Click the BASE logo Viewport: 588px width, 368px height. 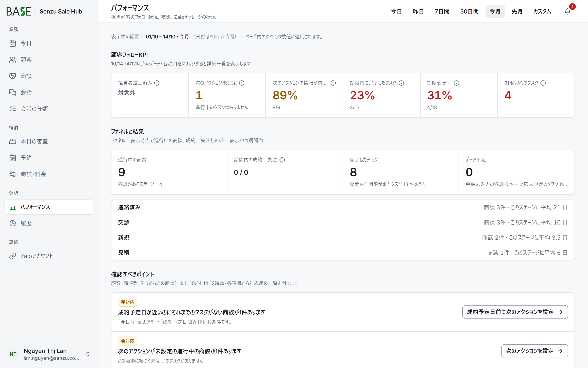click(x=19, y=11)
